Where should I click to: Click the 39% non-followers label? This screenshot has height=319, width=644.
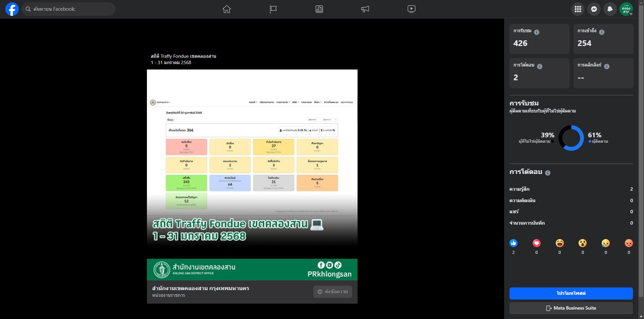point(536,138)
